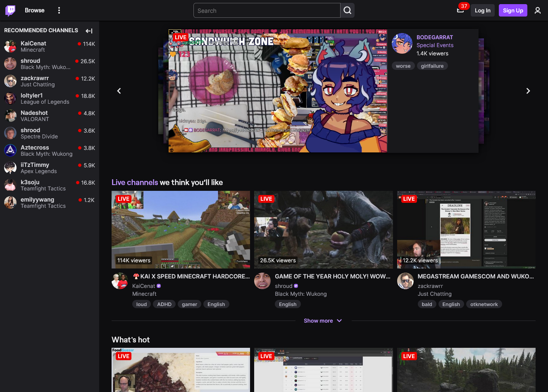Open 'KAI X SPEED MINECRAFT HARDCORE' stream title
This screenshot has width=548, height=392.
(191, 276)
